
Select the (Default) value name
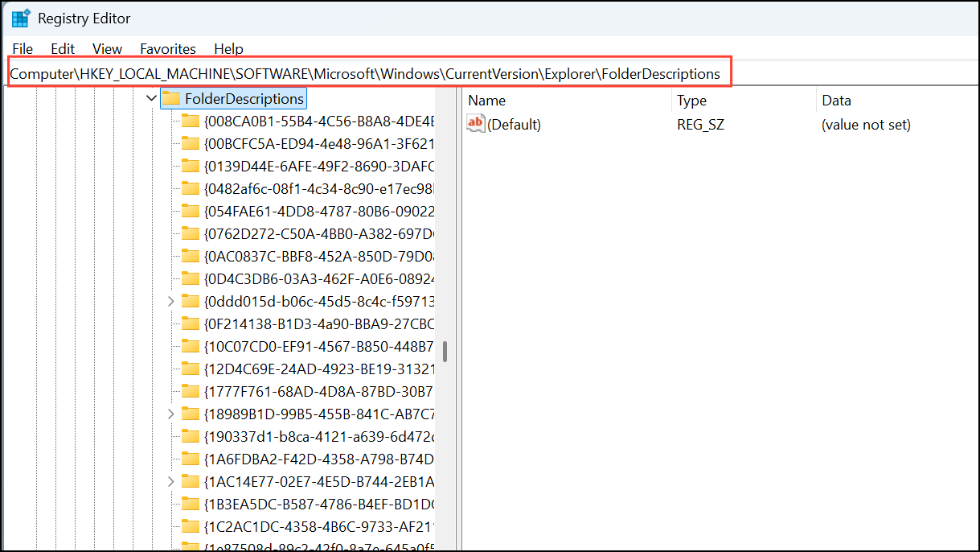tap(515, 125)
